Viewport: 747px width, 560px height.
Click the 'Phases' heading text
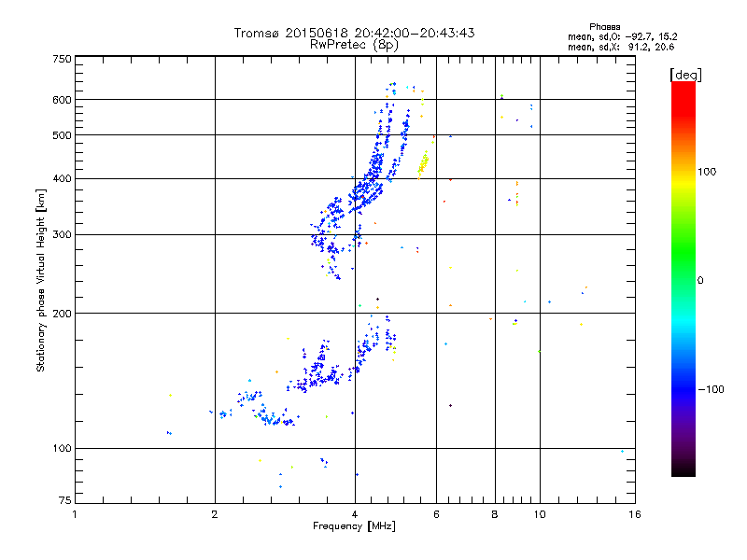pos(604,27)
